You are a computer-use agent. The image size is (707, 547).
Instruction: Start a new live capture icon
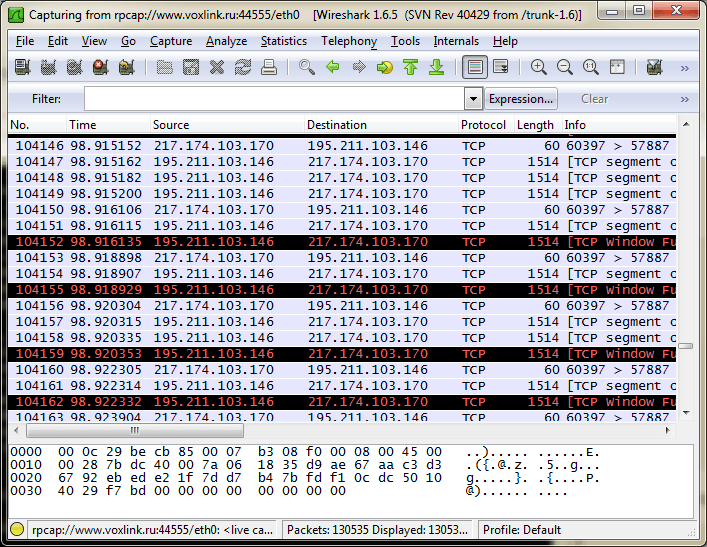pos(74,67)
